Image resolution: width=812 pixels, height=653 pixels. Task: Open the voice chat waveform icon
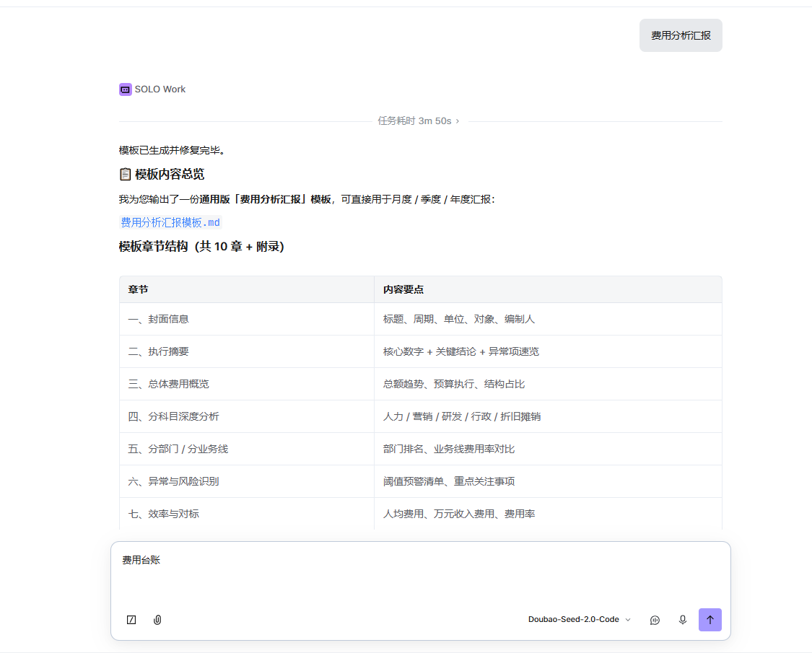tap(655, 620)
